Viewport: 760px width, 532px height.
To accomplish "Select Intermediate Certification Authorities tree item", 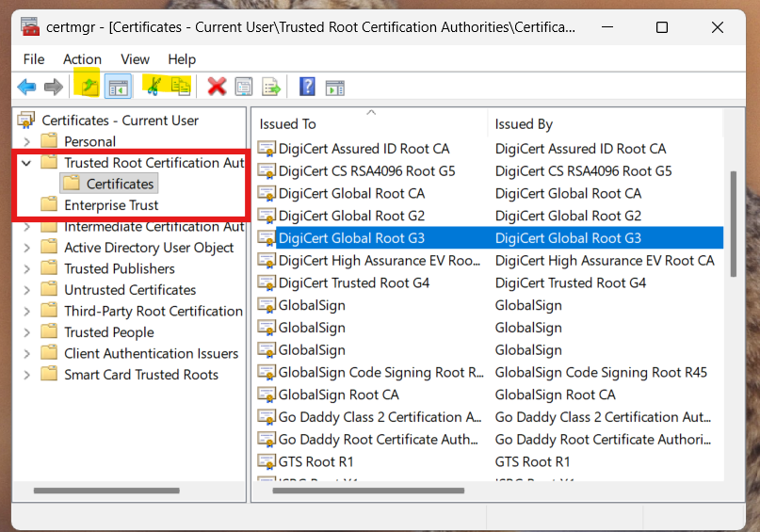I will pyautogui.click(x=154, y=226).
